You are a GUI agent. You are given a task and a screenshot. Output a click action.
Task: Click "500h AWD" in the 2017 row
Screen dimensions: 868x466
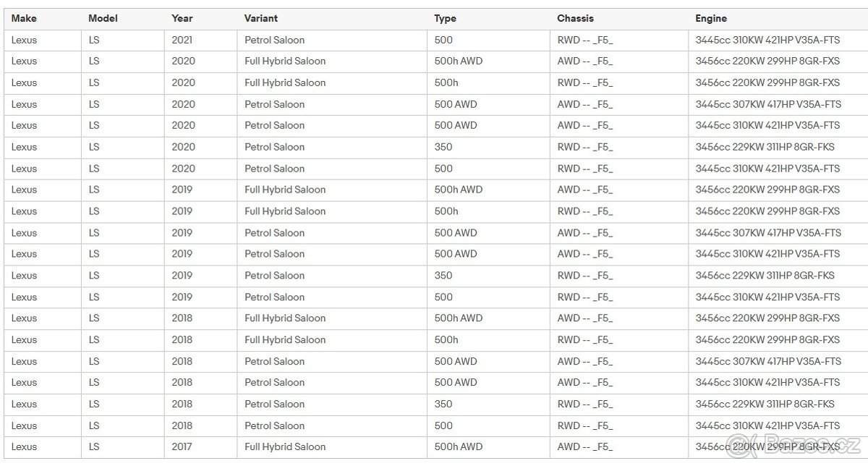point(458,446)
